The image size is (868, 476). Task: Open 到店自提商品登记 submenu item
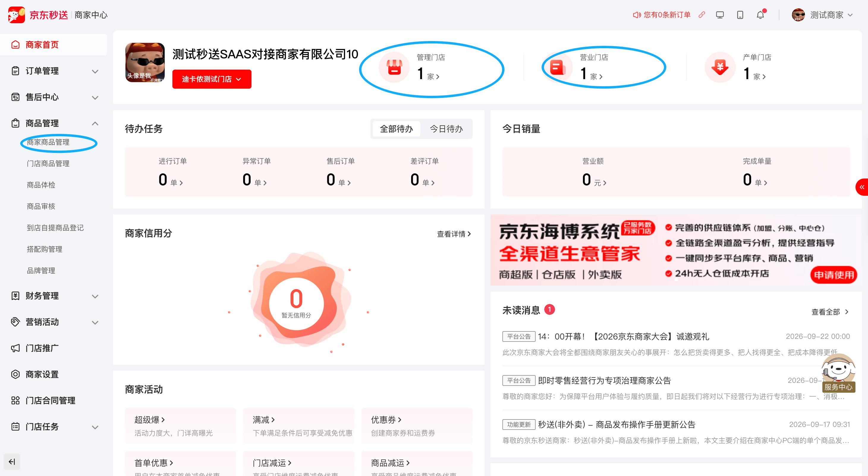[55, 228]
